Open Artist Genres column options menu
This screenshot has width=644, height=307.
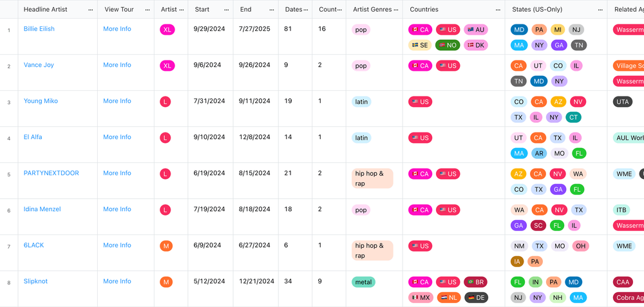point(395,10)
